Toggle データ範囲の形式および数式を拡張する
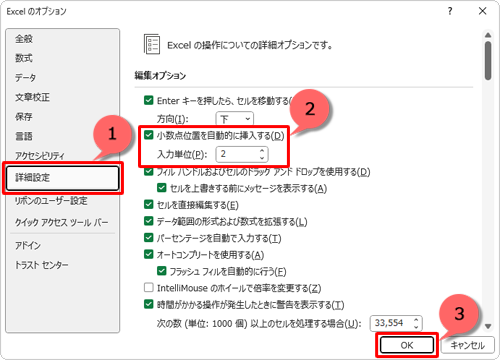The image size is (500, 360). click(149, 221)
